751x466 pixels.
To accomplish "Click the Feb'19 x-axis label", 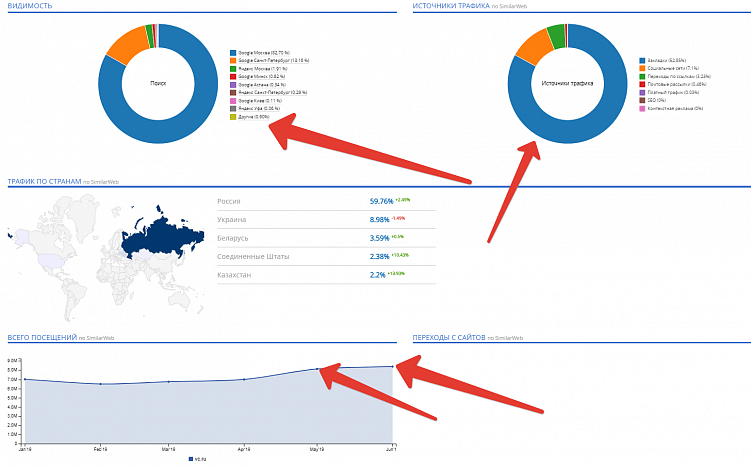I will (x=100, y=450).
